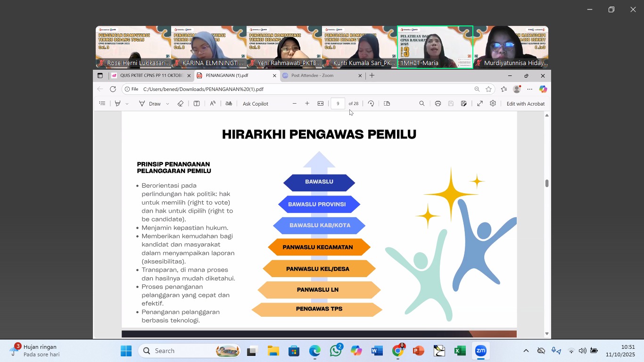Mute the speaker in the system tray
The image size is (644, 362).
(582, 351)
